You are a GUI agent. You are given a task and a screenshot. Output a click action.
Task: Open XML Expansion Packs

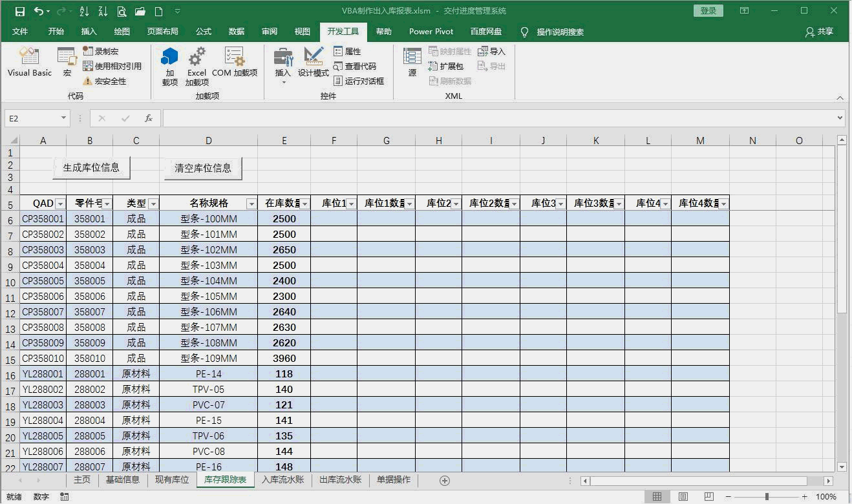(446, 66)
